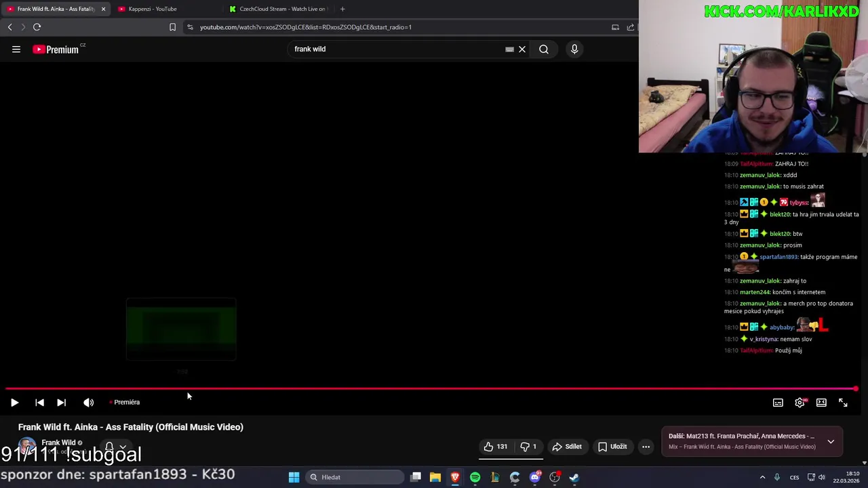Skip to previous video
Screen dimensions: 868x488
(x=39, y=403)
